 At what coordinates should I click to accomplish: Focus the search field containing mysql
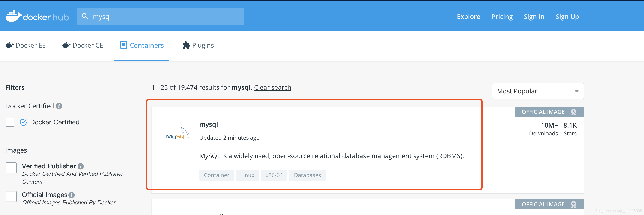[x=161, y=16]
